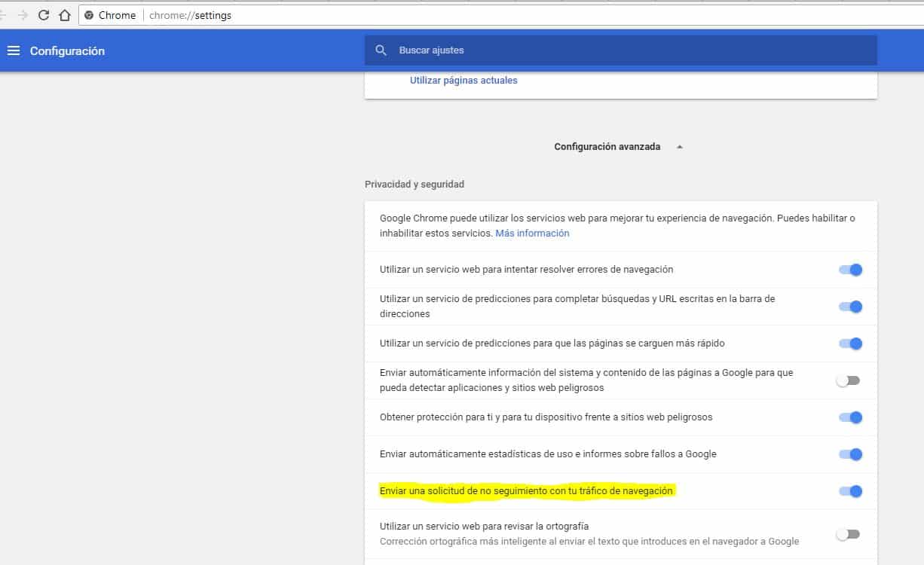The image size is (924, 565).
Task: Toggle predicciones para completar búsquedas y URL
Action: [850, 307]
